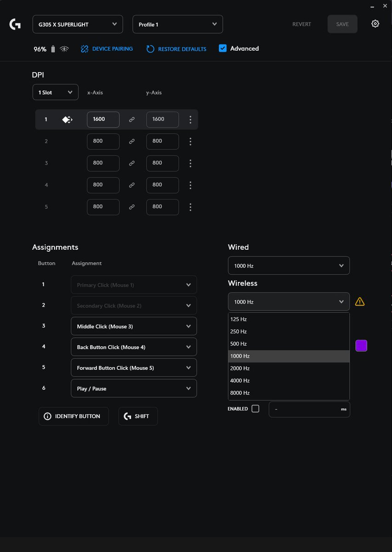This screenshot has height=552, width=392.
Task: Click the Secondary Click (Mouse 2) dropdown
Action: click(x=134, y=305)
